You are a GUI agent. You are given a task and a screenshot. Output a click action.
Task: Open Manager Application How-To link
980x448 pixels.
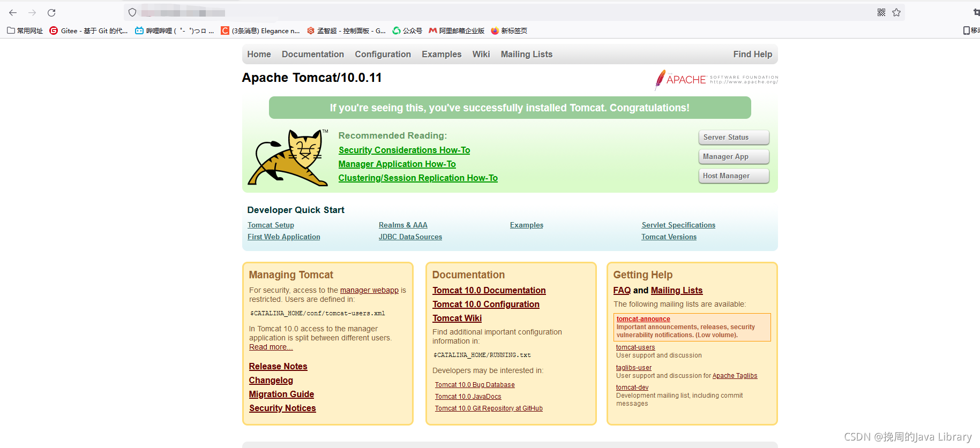[x=397, y=164]
